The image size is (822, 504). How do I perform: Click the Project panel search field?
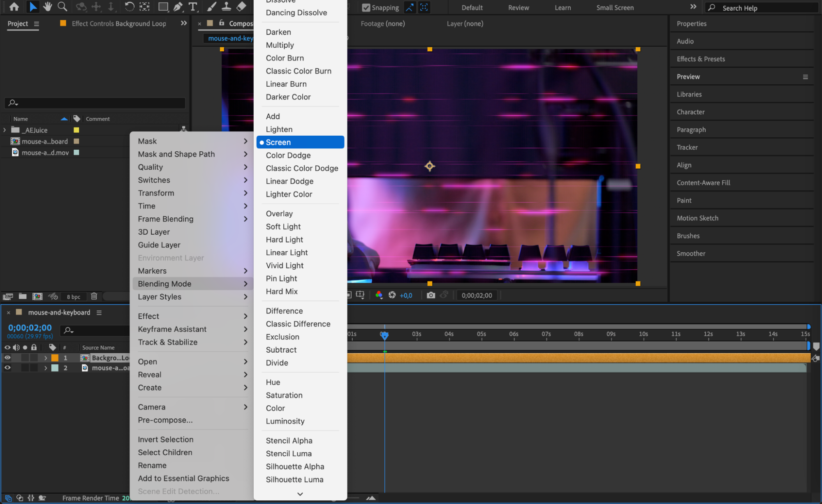click(99, 103)
